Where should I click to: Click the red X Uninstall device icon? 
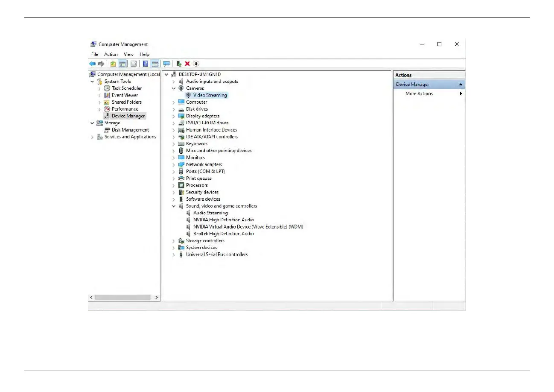click(187, 64)
